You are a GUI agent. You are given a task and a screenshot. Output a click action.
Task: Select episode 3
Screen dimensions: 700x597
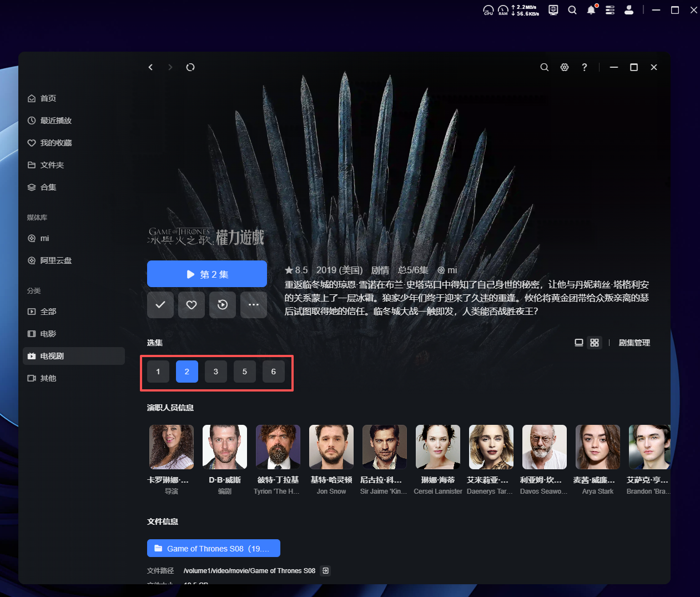216,372
